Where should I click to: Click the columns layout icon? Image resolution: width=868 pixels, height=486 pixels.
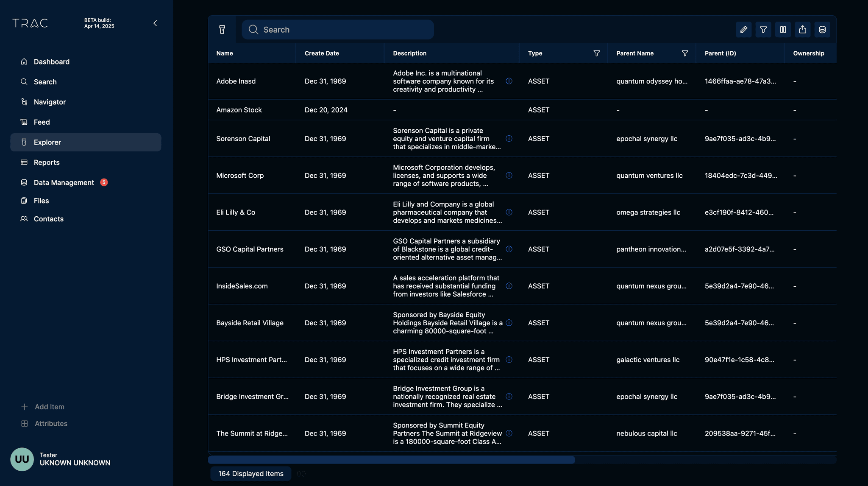pyautogui.click(x=783, y=30)
